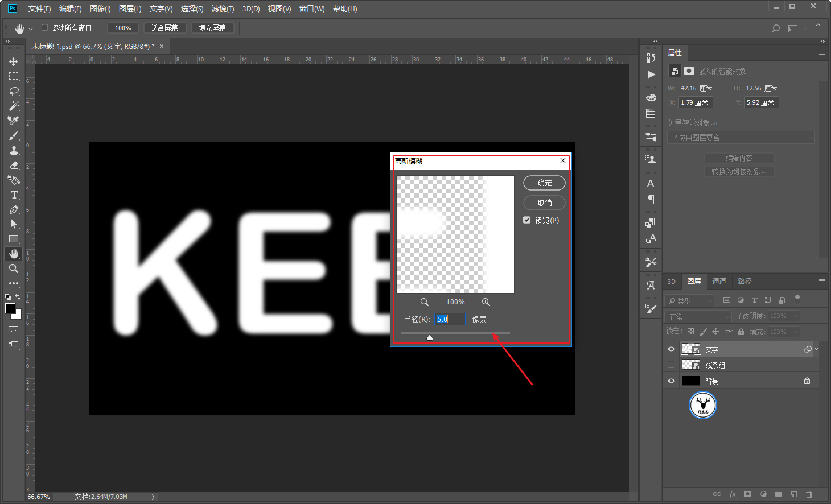The height and width of the screenshot is (504, 831).
Task: Click the share icon in options bar
Action: [x=818, y=28]
